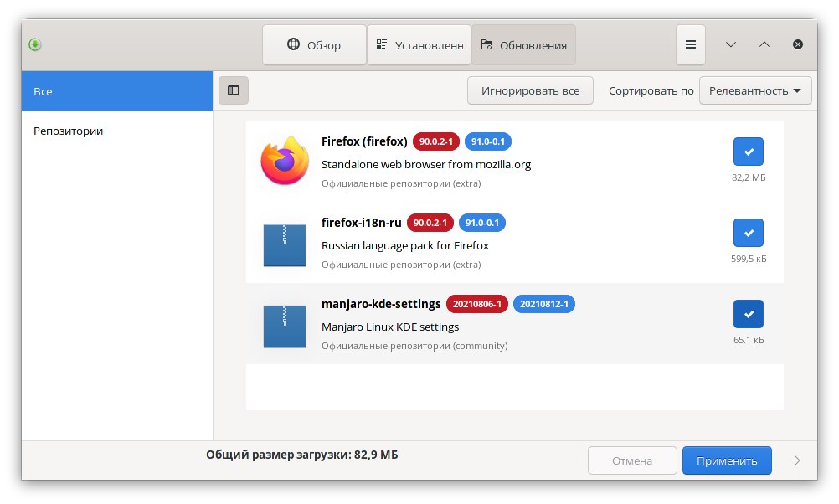
Task: Click the Сортировать по label
Action: tap(651, 91)
